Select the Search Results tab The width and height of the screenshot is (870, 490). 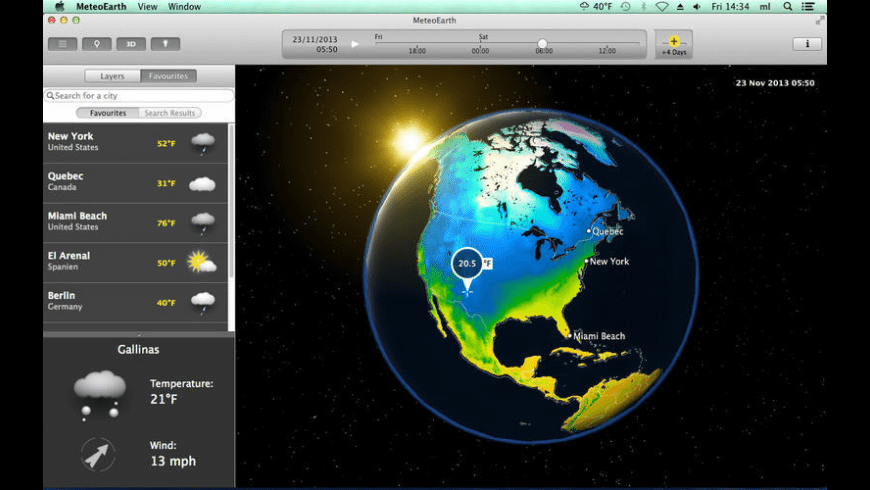[x=170, y=113]
